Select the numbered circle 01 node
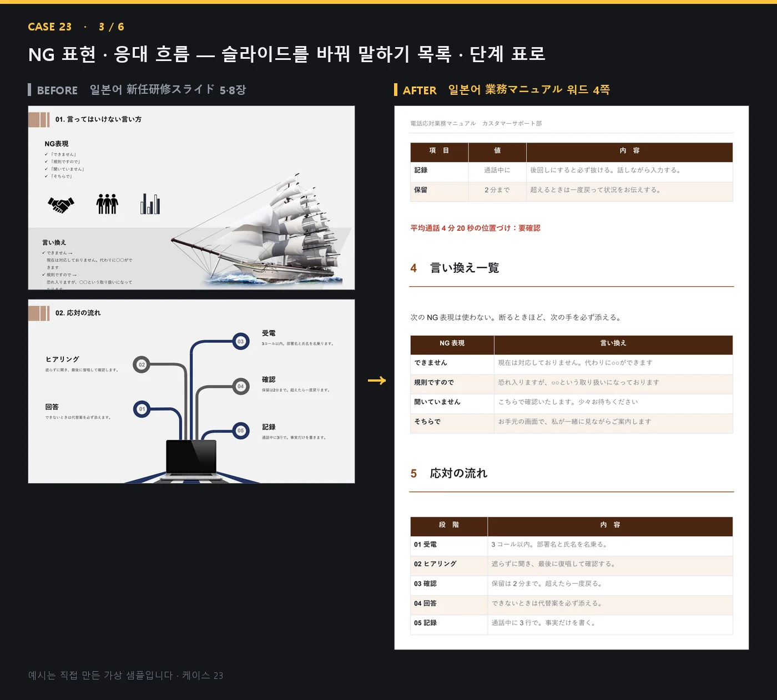 click(142, 409)
